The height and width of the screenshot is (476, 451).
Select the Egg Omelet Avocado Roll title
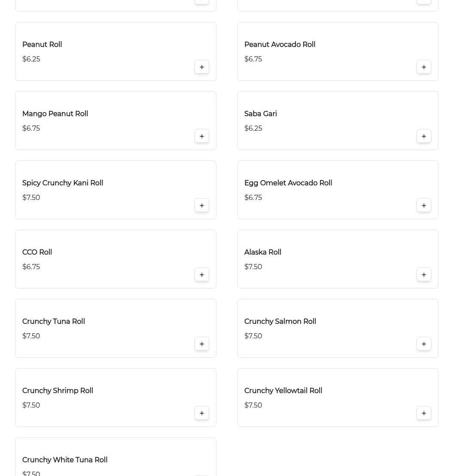coord(288,183)
